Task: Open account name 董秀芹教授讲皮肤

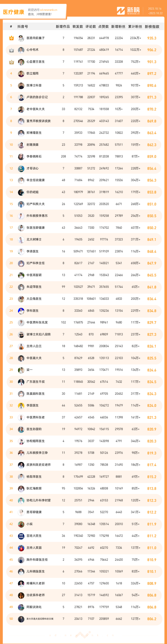Action: point(39,121)
